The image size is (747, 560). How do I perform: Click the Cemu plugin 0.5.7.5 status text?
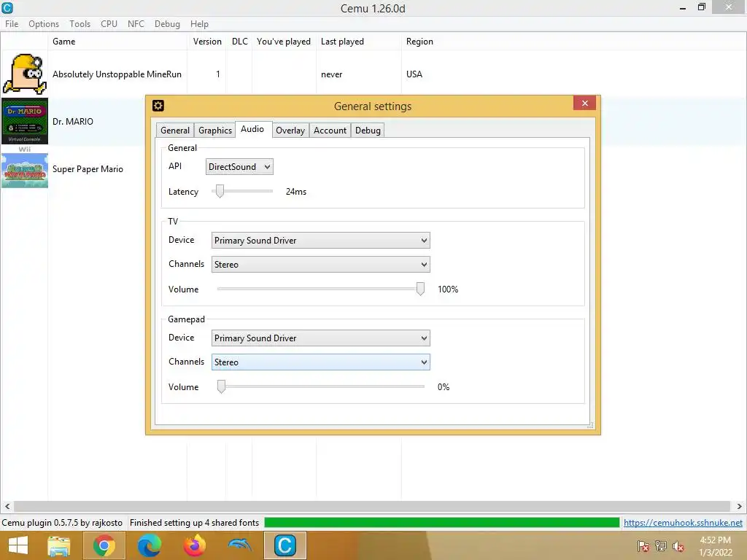click(x=62, y=523)
